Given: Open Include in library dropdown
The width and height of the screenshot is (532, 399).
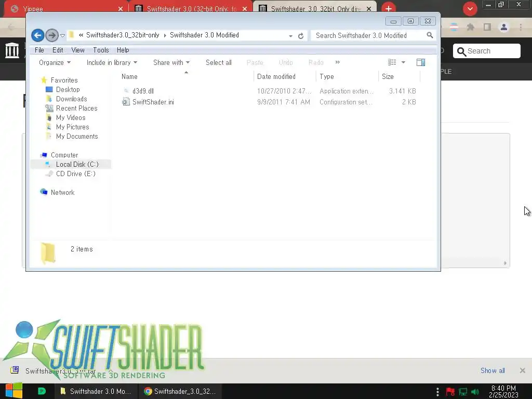Looking at the screenshot, I should [x=112, y=62].
